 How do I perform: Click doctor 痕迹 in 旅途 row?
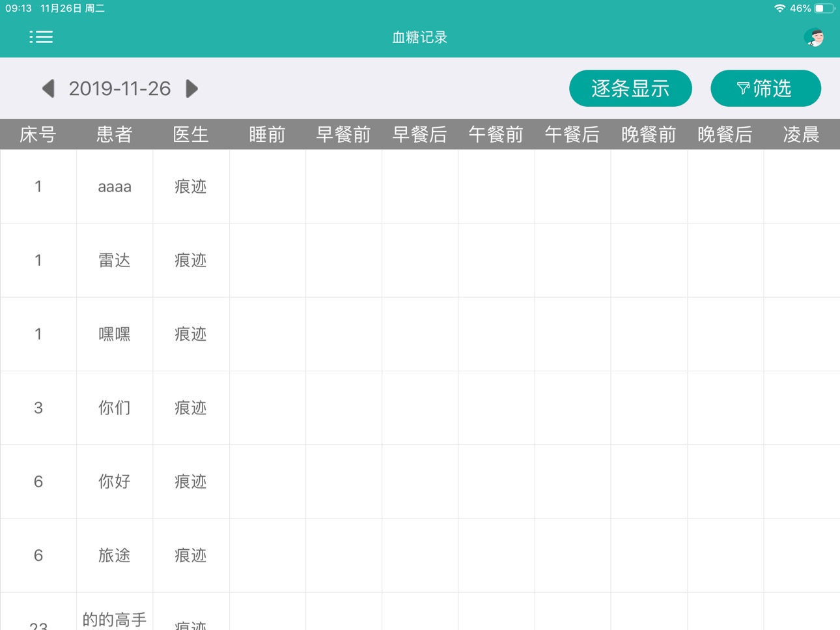coord(191,555)
